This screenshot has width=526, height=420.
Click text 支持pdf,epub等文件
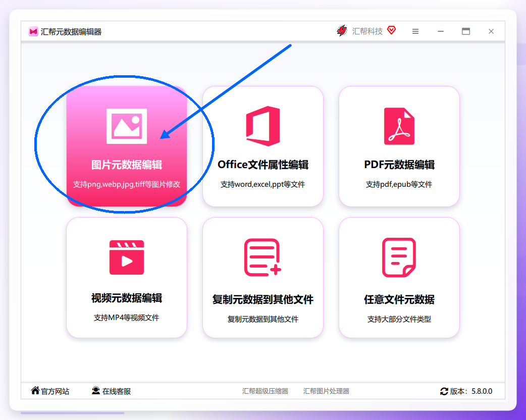pos(399,184)
